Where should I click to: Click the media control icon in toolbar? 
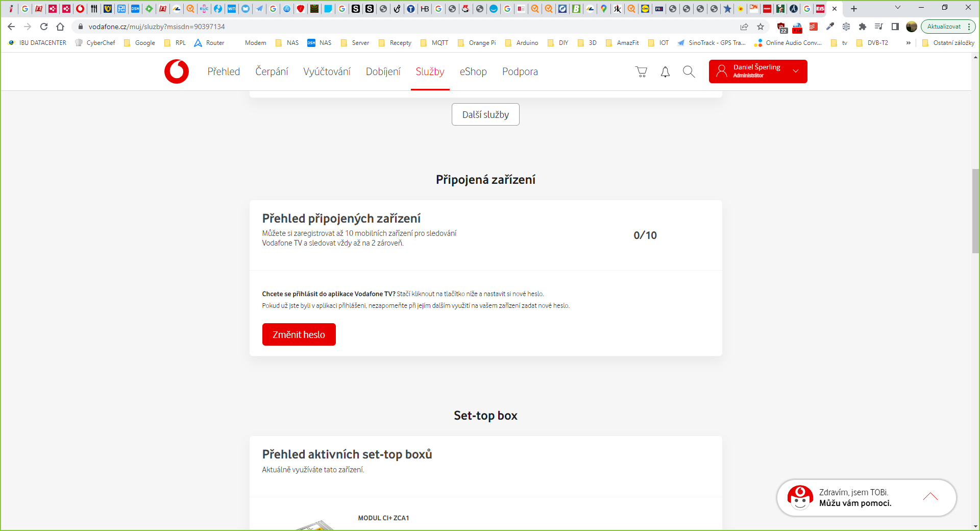[x=879, y=27]
